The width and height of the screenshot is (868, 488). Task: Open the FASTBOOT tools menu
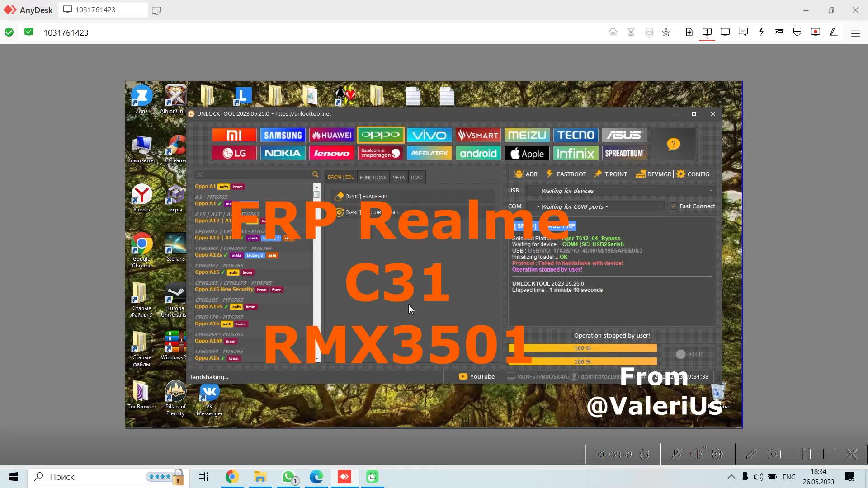566,174
